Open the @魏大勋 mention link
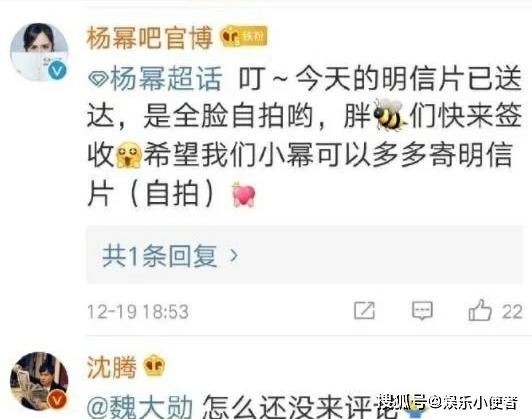 [140, 406]
